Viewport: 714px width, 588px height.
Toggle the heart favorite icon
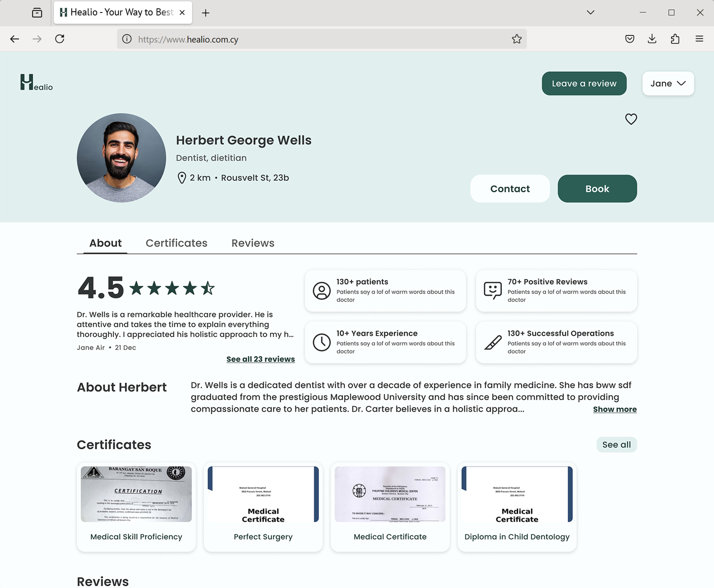point(631,119)
